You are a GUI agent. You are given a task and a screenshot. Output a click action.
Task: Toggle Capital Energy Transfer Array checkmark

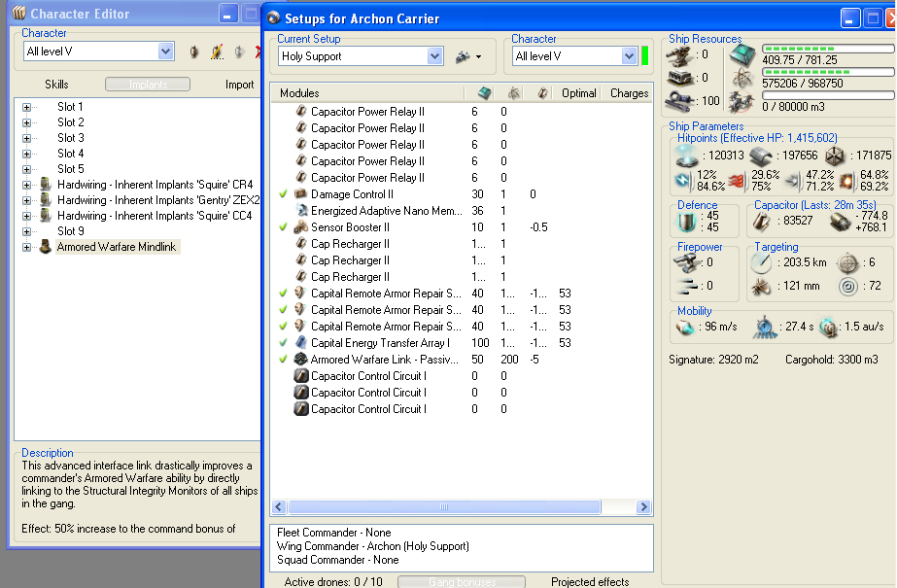click(283, 343)
